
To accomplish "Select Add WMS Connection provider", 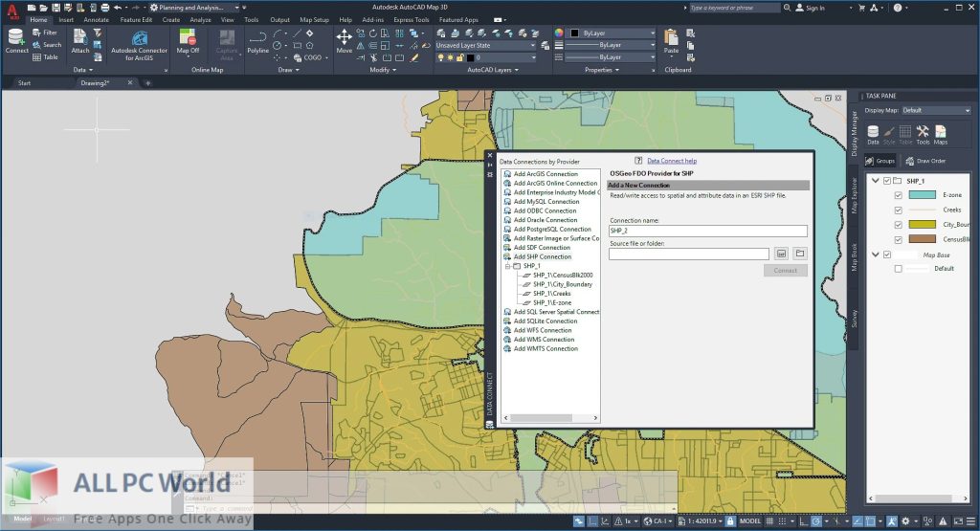I will (x=544, y=340).
